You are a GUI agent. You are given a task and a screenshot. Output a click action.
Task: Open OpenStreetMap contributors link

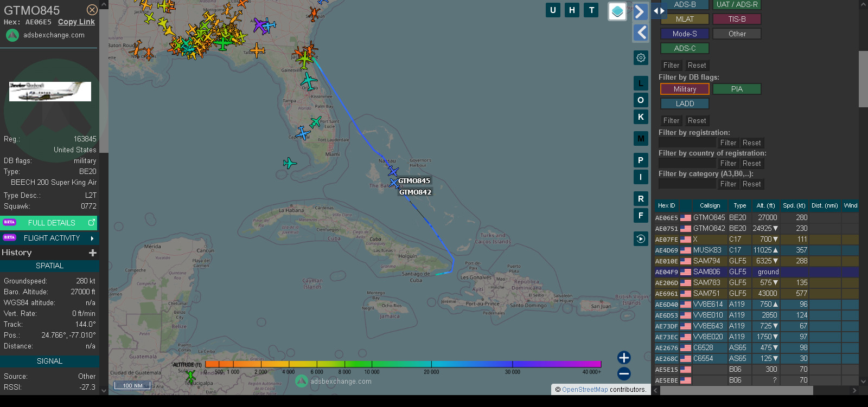click(585, 389)
